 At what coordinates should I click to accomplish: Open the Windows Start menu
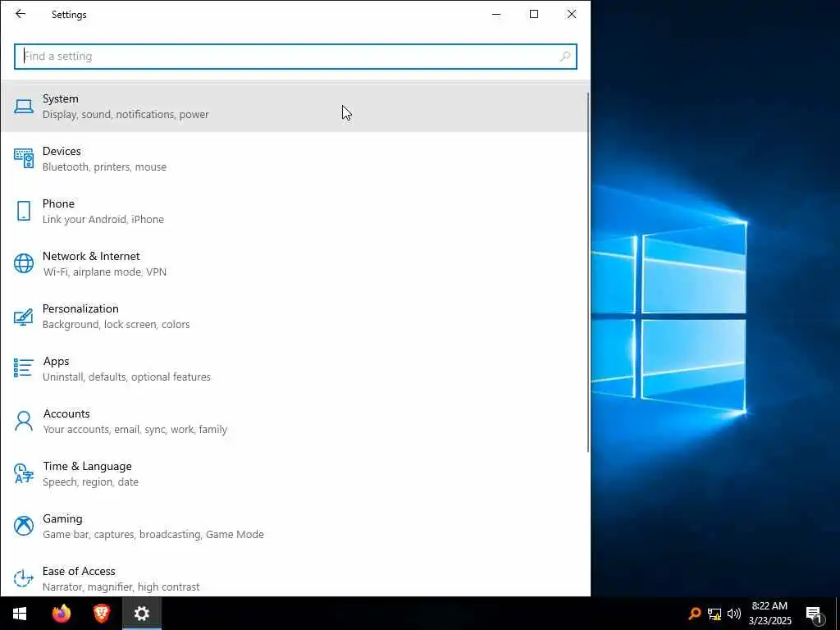[20, 614]
